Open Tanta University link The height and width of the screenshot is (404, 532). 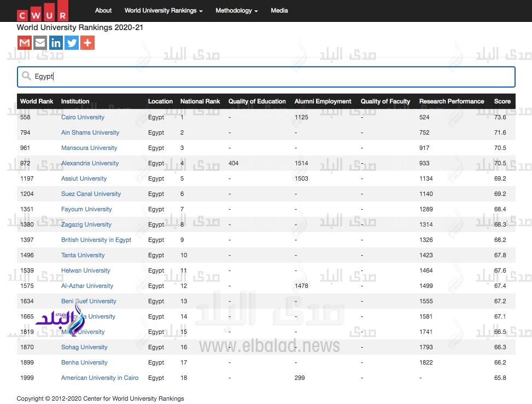click(x=83, y=255)
